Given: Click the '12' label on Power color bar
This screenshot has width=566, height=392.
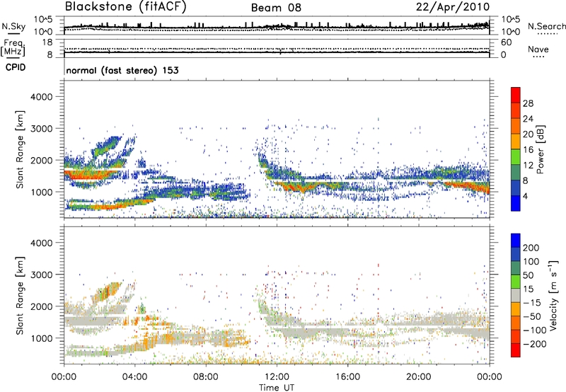Looking at the screenshot, I should [x=528, y=166].
